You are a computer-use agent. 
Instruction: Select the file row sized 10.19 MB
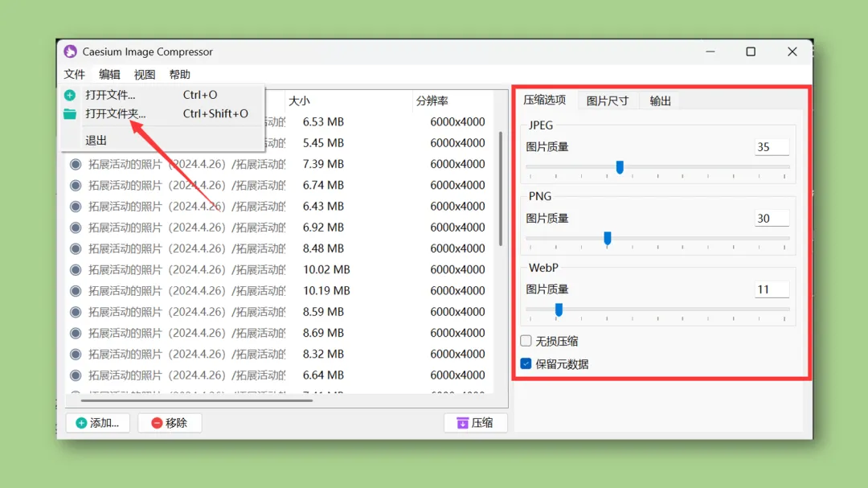click(x=280, y=291)
